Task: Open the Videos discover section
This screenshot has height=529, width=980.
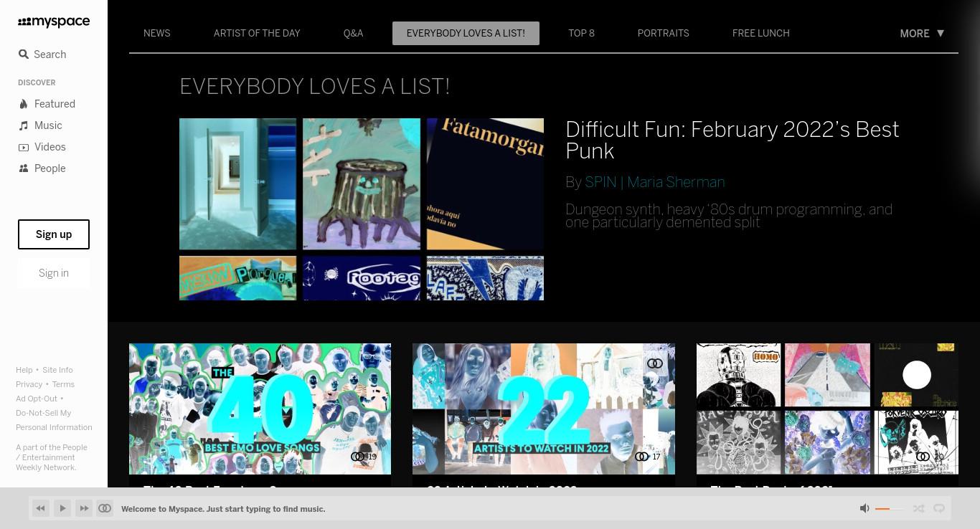Action: [42, 147]
